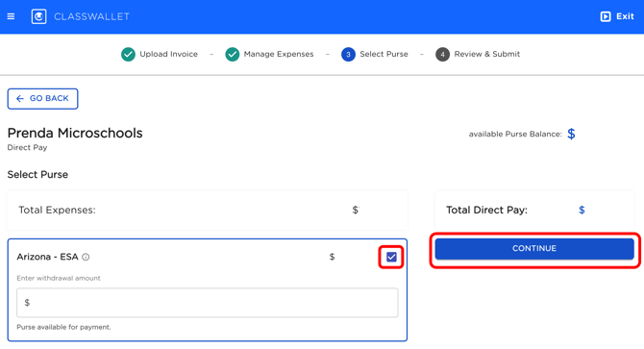This screenshot has height=349, width=644.
Task: Click the ClassWallet logo icon
Action: 39,16
